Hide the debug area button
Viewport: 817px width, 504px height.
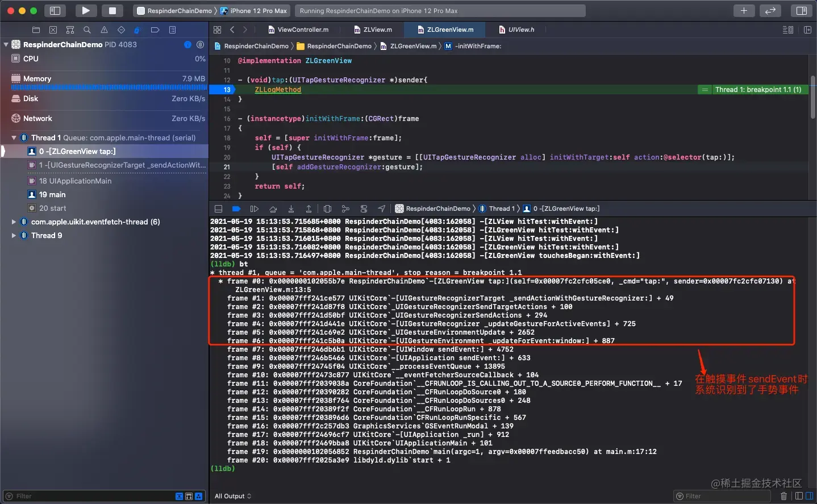(218, 209)
